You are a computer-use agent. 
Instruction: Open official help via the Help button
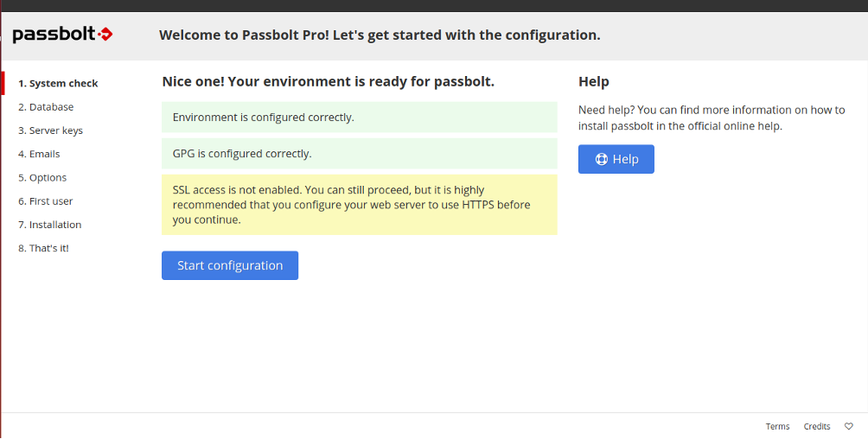point(616,159)
